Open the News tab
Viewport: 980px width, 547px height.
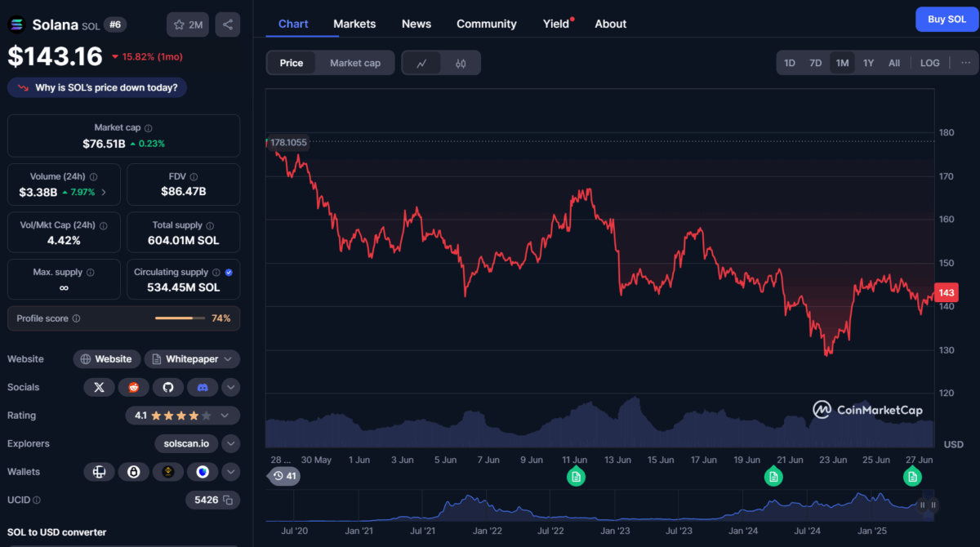[x=416, y=24]
